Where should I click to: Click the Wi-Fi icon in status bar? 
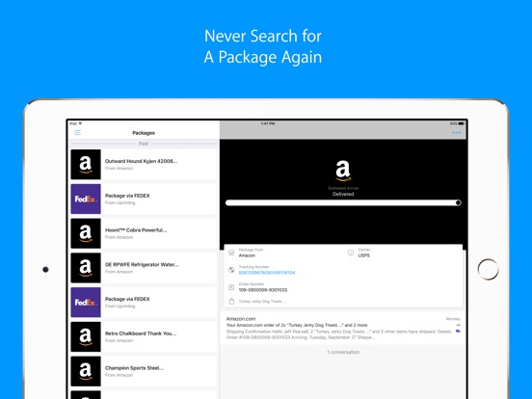point(80,123)
